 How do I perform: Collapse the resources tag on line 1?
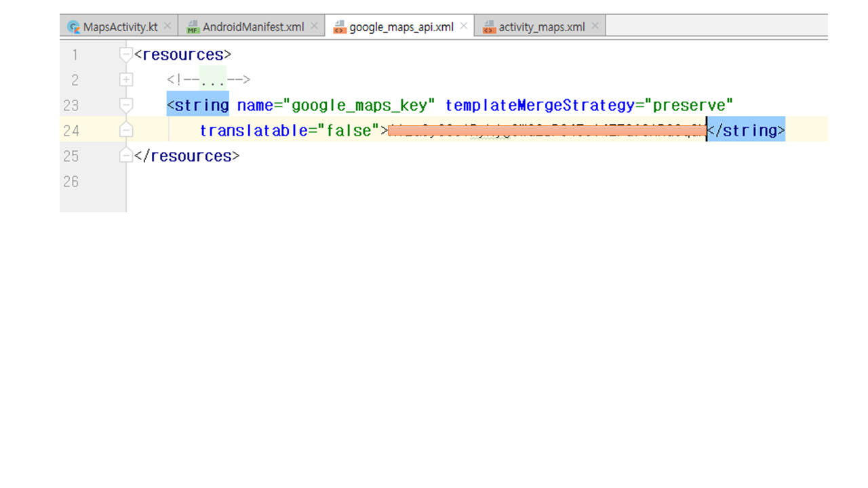tap(125, 54)
